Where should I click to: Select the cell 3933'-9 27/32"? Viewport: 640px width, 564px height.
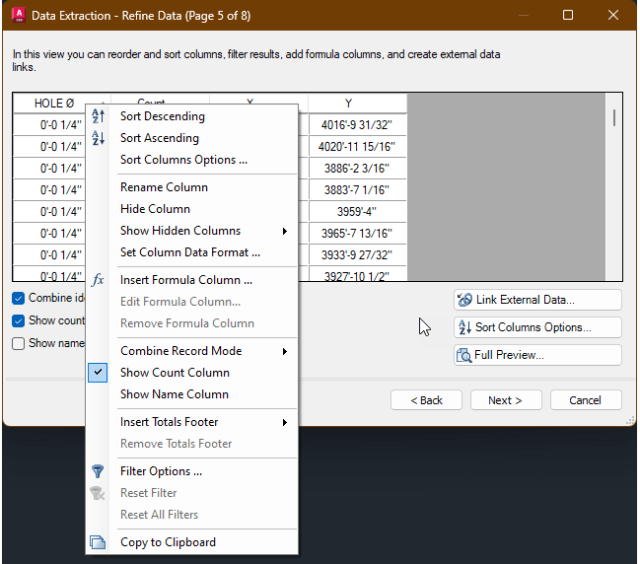pyautogui.click(x=358, y=255)
